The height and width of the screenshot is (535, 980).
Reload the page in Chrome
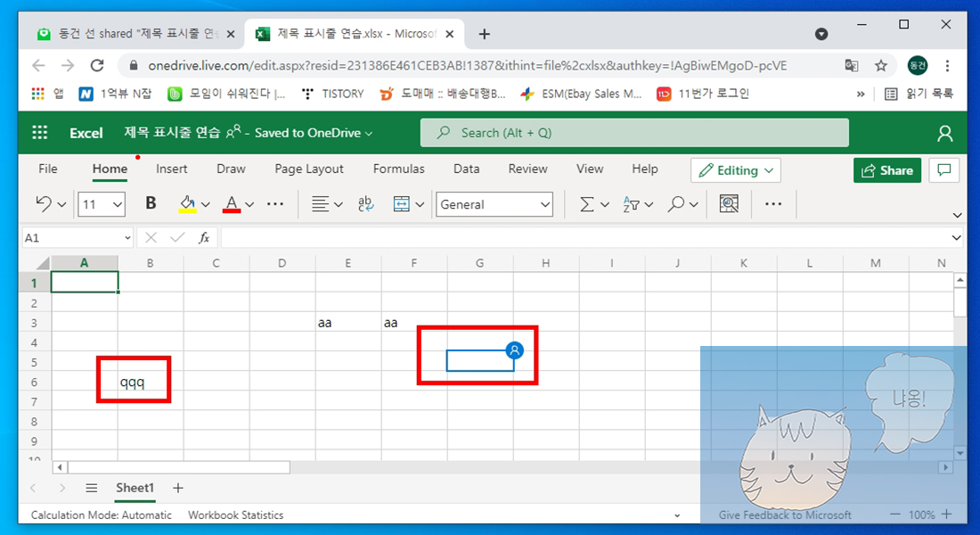[97, 65]
